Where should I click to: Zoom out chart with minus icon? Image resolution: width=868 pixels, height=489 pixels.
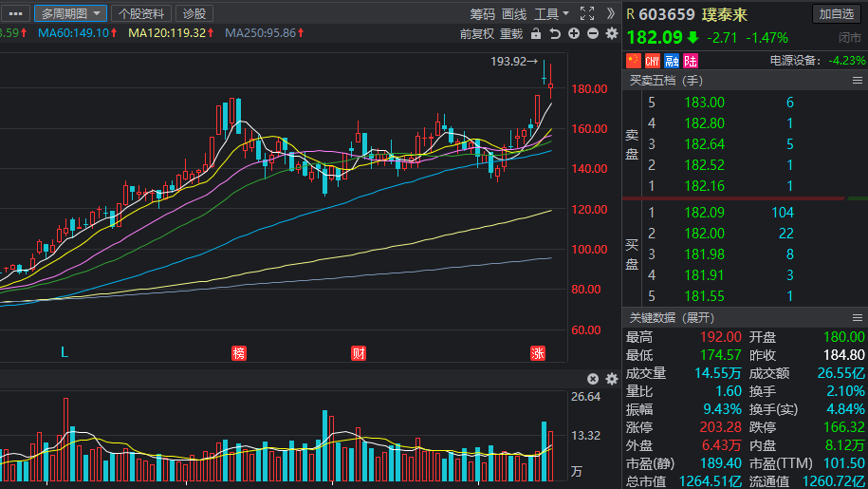[593, 34]
